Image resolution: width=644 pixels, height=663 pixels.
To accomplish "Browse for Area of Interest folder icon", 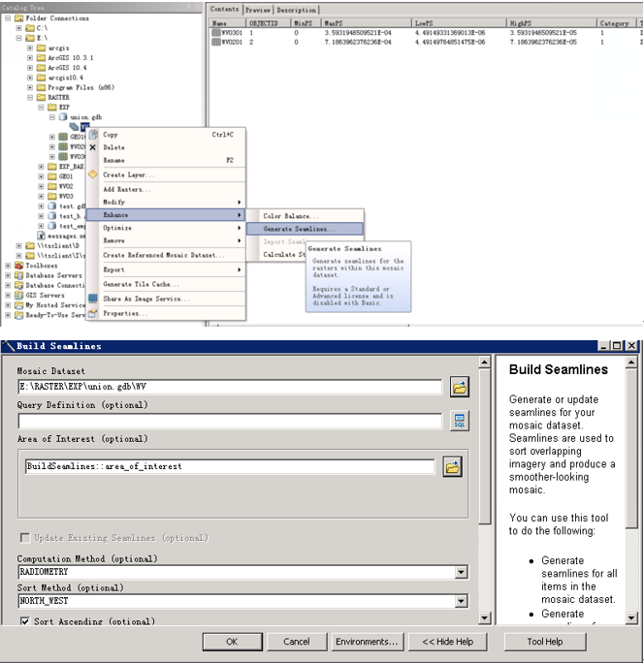I will click(x=452, y=467).
